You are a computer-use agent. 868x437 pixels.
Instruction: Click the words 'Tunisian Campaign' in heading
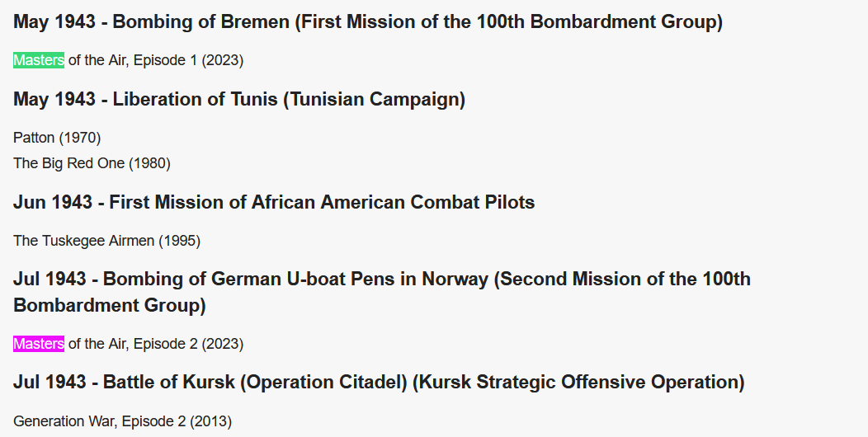tap(375, 99)
